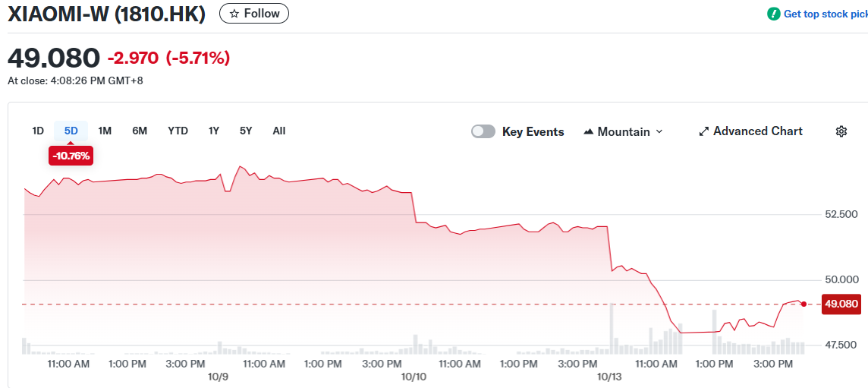Switch to the 6M range
This screenshot has width=868, height=388.
click(x=140, y=131)
